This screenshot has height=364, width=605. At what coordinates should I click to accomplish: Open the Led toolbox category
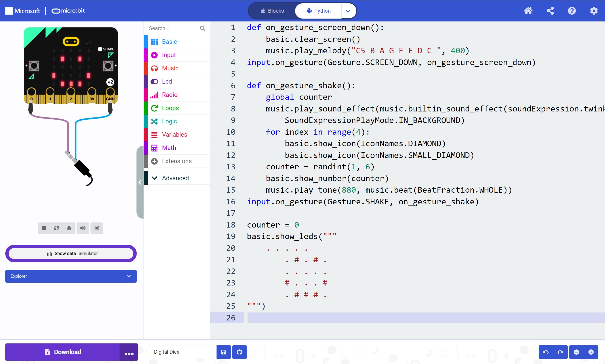177,81
